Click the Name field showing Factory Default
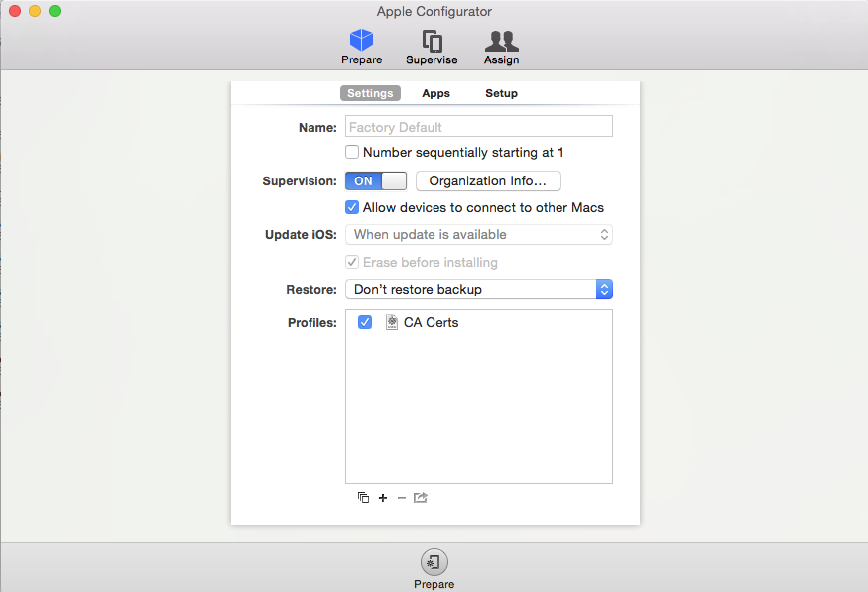 click(479, 126)
